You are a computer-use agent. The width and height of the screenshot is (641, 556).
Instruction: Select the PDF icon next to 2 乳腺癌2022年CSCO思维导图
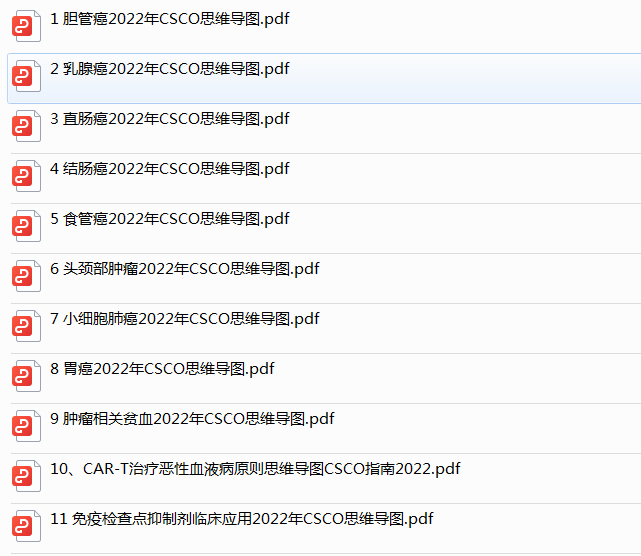pyautogui.click(x=27, y=76)
